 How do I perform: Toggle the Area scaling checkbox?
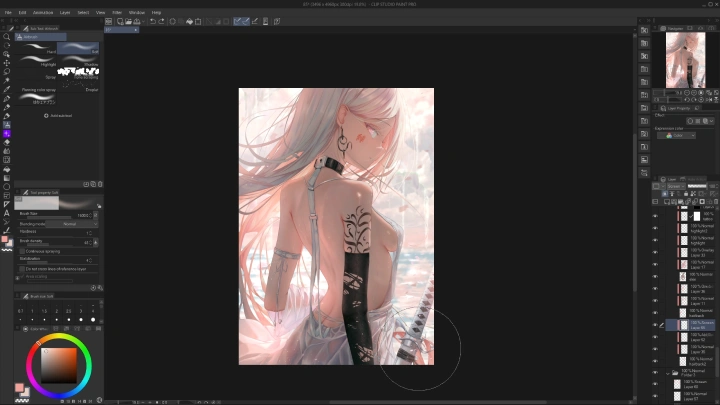tap(22, 276)
